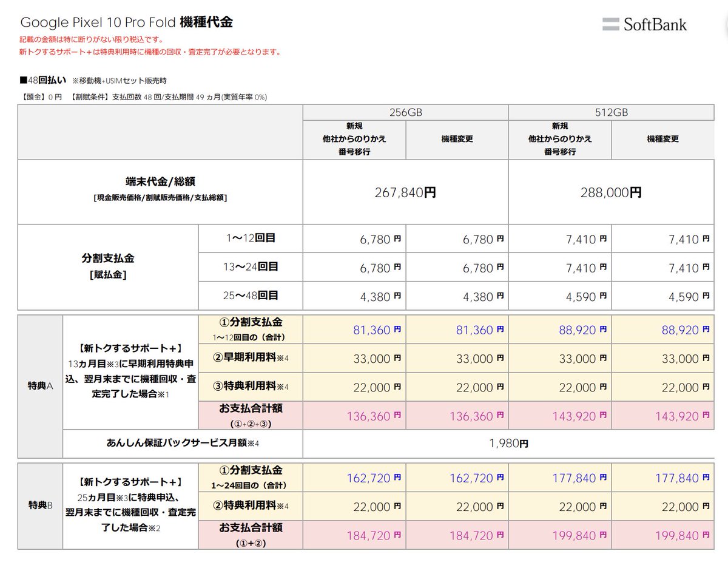Screen dimensions: 728x568
Task: Click the monthly fee '1,980円'
Action: tap(508, 444)
